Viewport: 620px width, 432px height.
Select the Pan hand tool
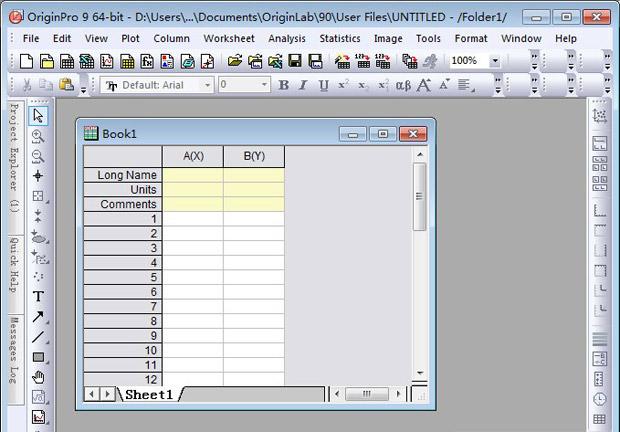coord(38,377)
